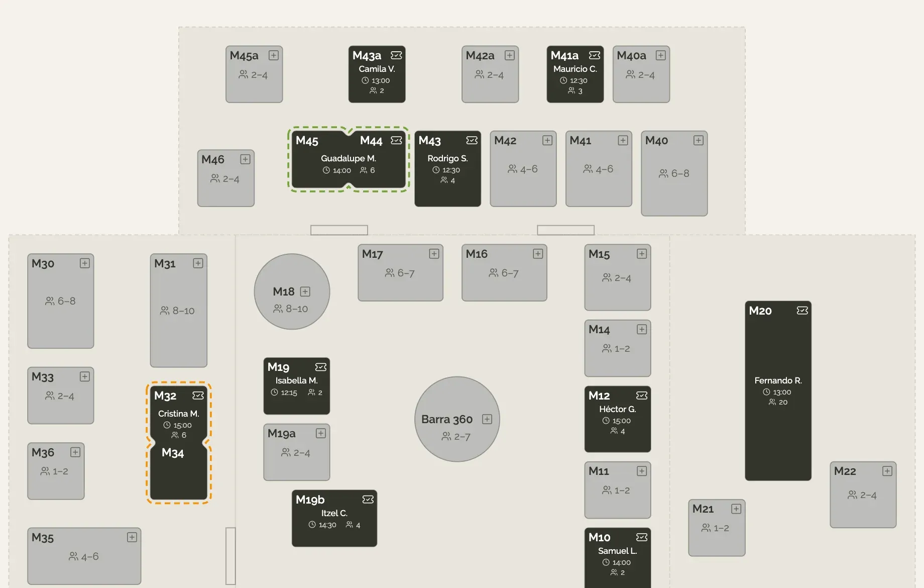This screenshot has height=588, width=924.
Task: Open the ticket icon on table M20
Action: point(802,311)
